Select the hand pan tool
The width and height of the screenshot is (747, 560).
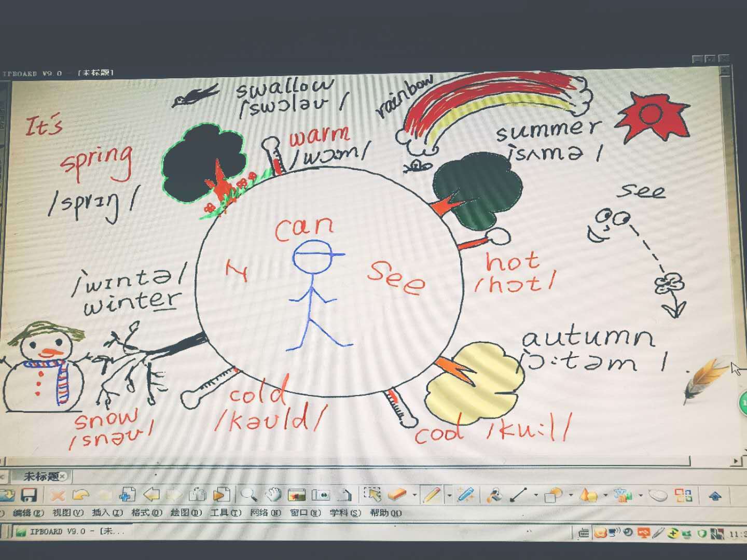tap(273, 495)
